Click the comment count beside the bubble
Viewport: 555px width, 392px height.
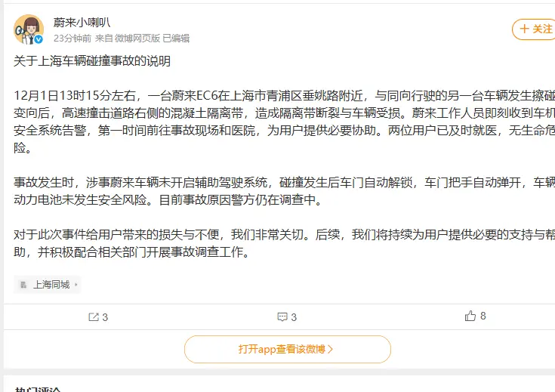click(x=294, y=317)
